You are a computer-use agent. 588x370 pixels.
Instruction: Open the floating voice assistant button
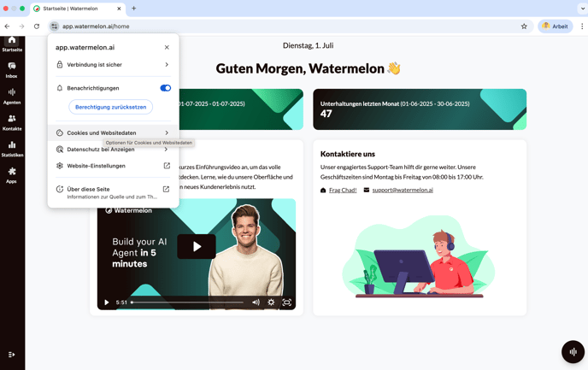[x=573, y=352]
